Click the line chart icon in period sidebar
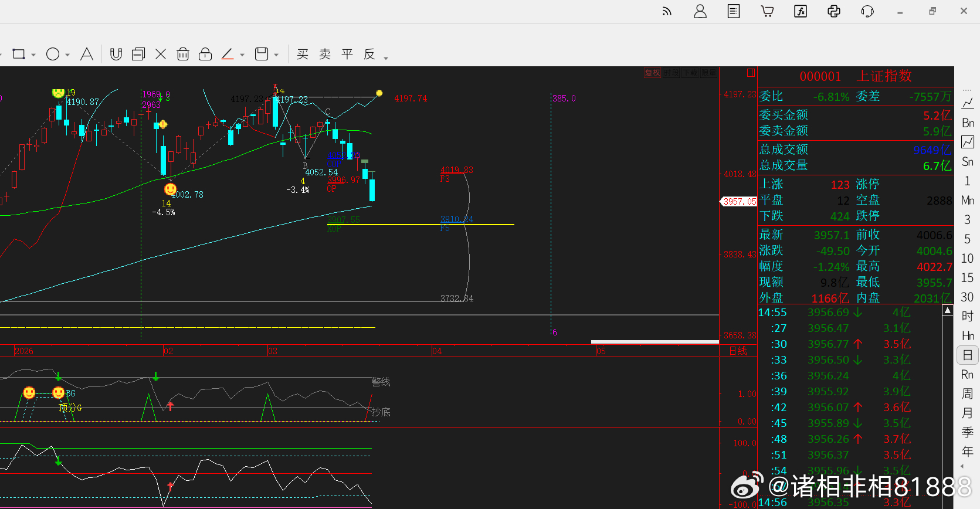980x509 pixels. coord(968,103)
